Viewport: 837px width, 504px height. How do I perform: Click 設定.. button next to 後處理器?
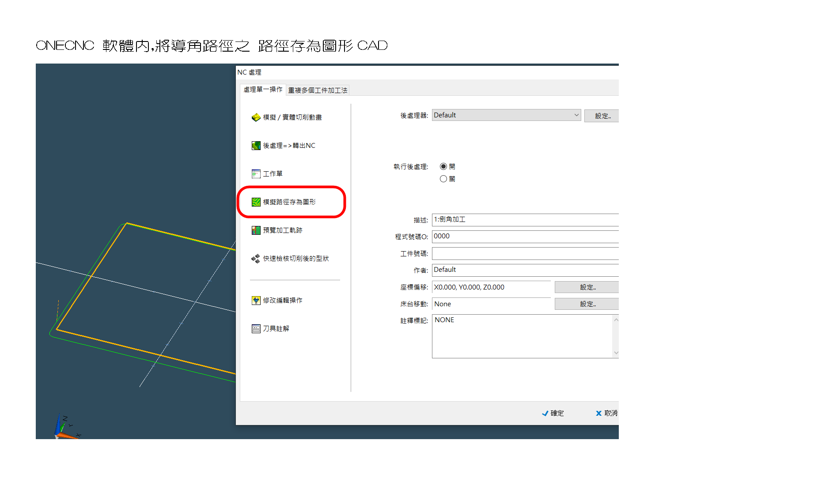point(602,116)
